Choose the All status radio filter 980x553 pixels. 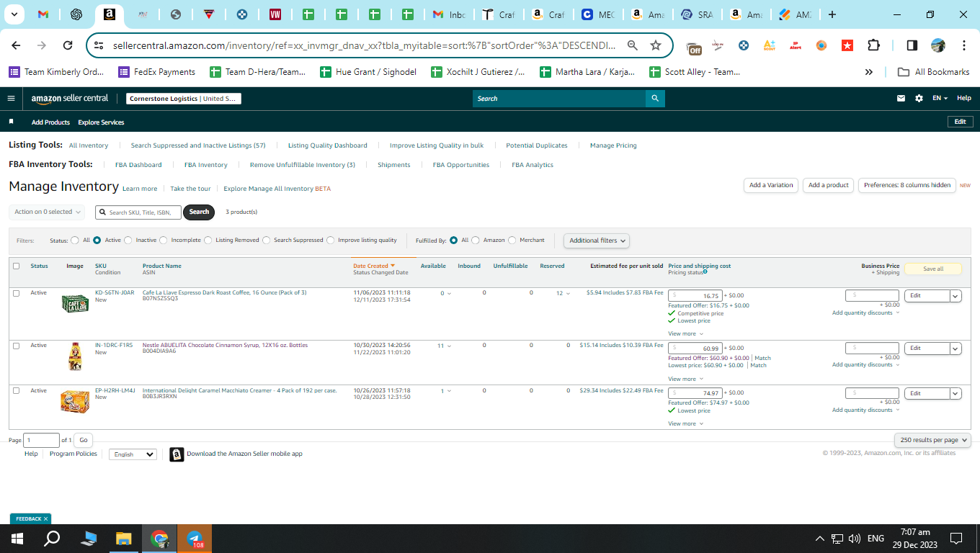75,240
